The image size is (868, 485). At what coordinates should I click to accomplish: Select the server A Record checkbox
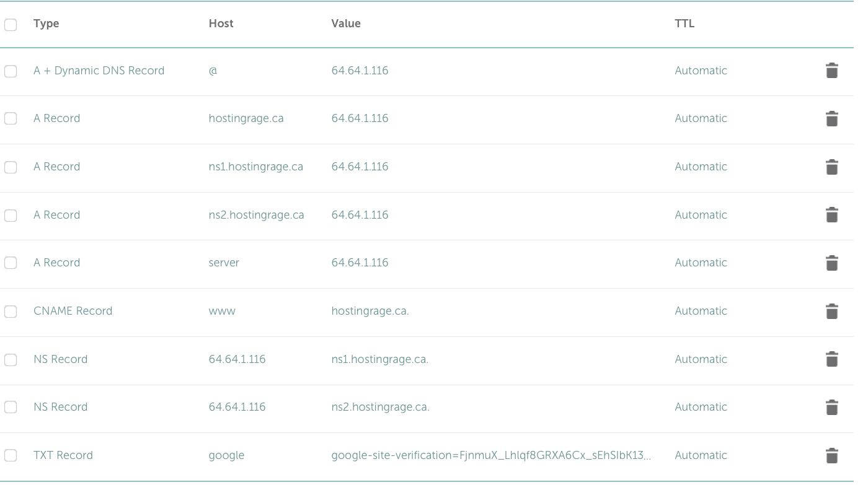pyautogui.click(x=11, y=263)
